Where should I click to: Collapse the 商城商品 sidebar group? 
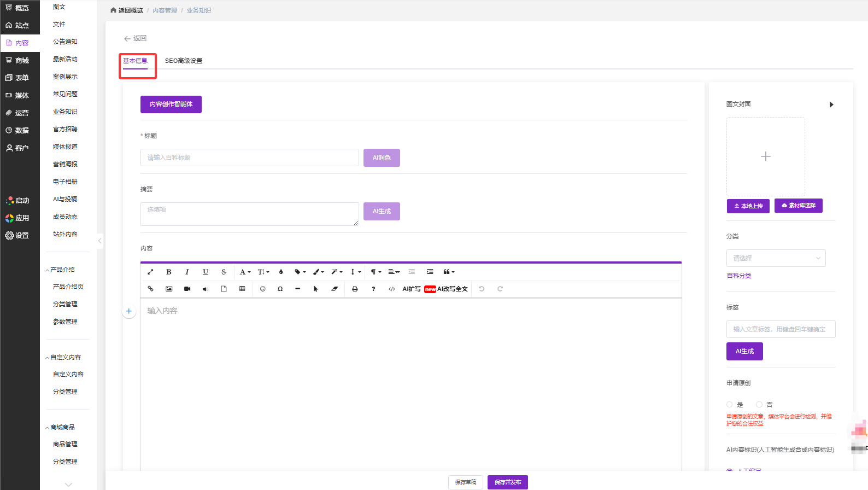[47, 428]
